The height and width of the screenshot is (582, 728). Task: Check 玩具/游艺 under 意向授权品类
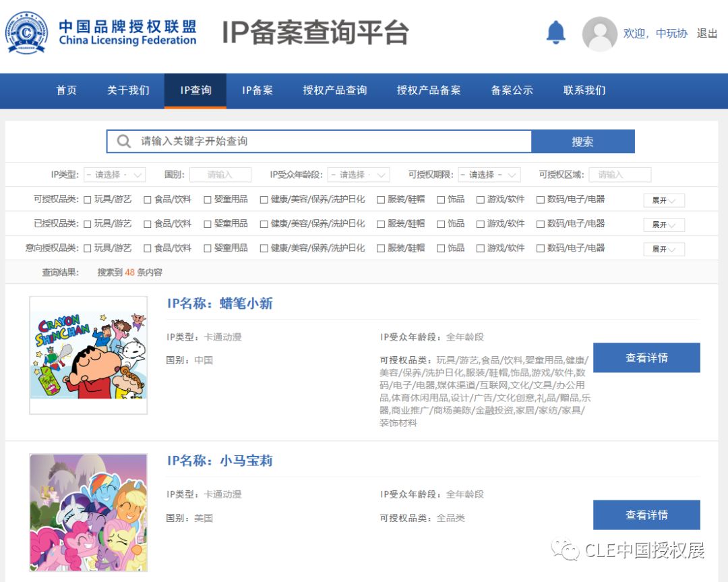pos(87,248)
